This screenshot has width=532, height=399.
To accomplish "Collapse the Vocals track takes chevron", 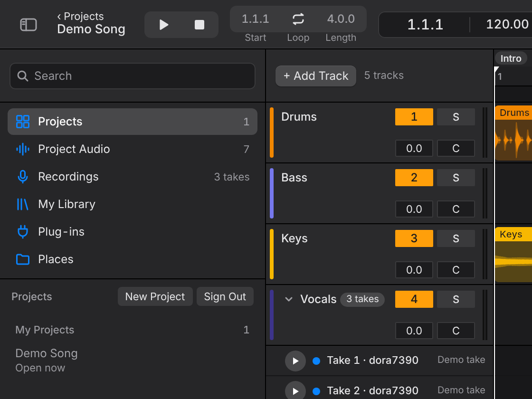I will click(289, 299).
